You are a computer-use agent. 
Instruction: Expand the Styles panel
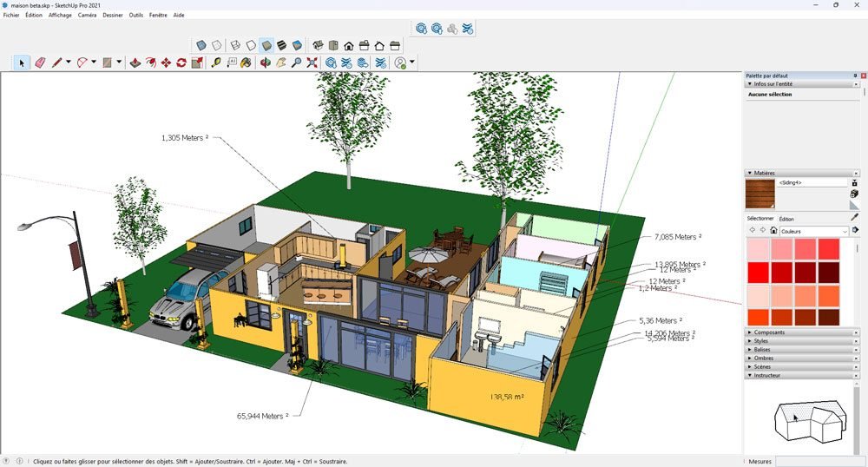(801, 341)
